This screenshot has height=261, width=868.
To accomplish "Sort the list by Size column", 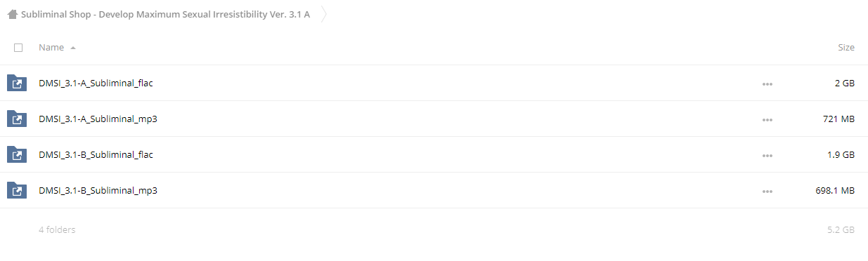I will (x=846, y=48).
